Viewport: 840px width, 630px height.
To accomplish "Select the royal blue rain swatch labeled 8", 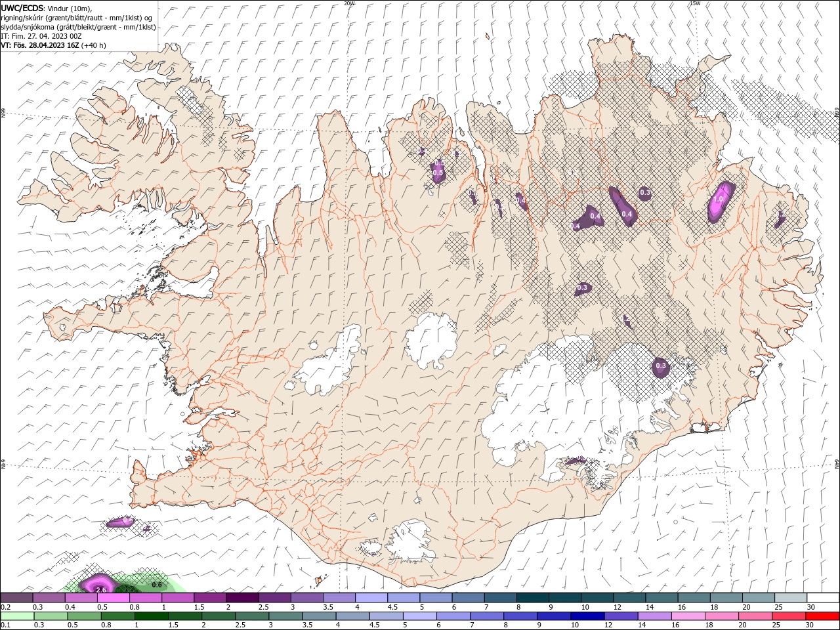I will point(520,616).
